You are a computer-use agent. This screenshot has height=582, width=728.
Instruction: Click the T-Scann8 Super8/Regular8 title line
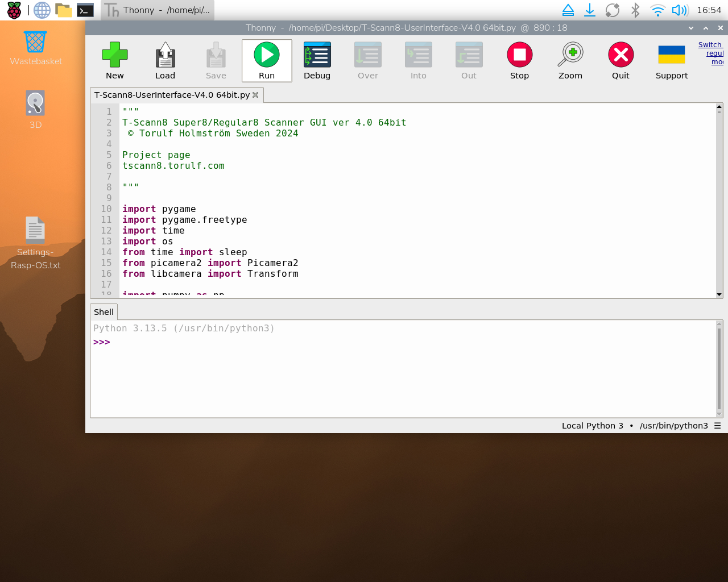point(264,123)
